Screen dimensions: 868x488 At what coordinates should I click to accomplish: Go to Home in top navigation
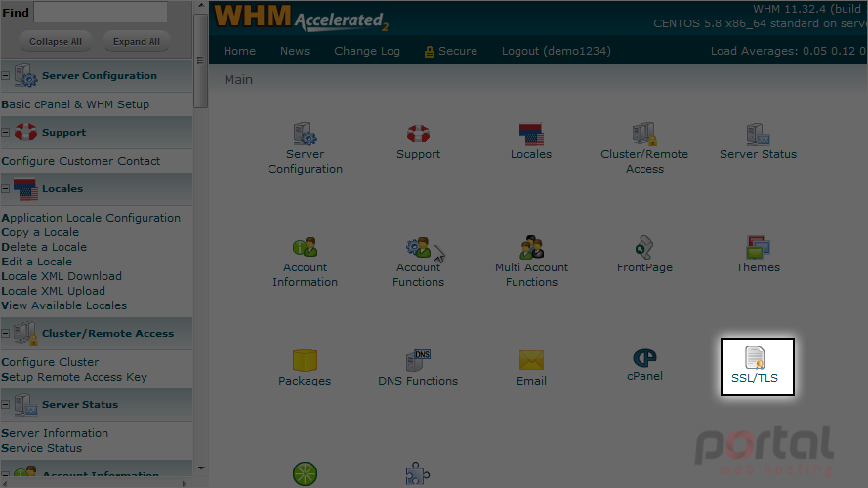239,51
